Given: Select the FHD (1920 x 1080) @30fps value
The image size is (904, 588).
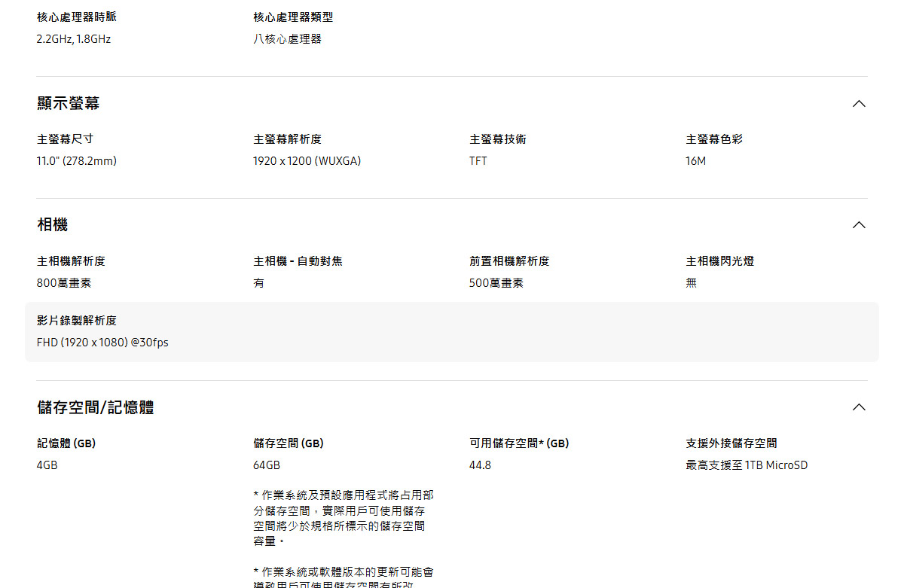Looking at the screenshot, I should (102, 343).
